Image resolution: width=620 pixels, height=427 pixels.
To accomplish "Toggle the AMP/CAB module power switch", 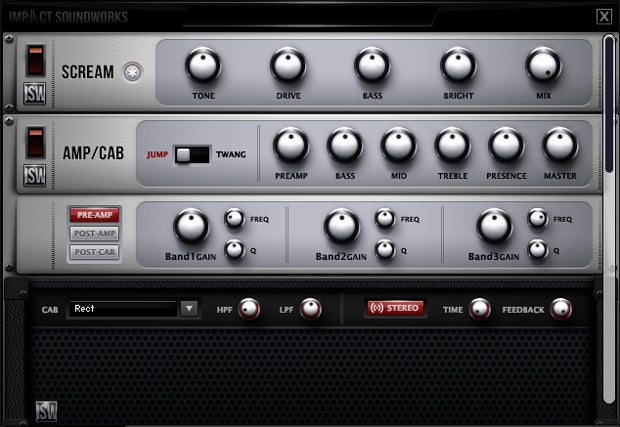I will [x=36, y=142].
